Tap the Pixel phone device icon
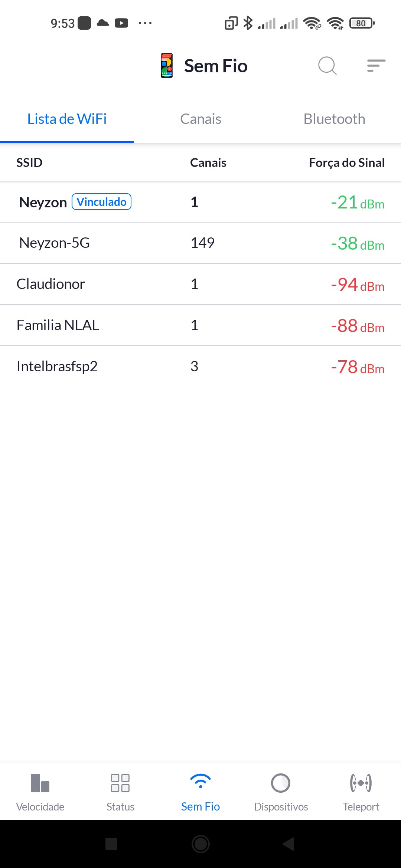Viewport: 401px width, 868px height. (x=167, y=66)
